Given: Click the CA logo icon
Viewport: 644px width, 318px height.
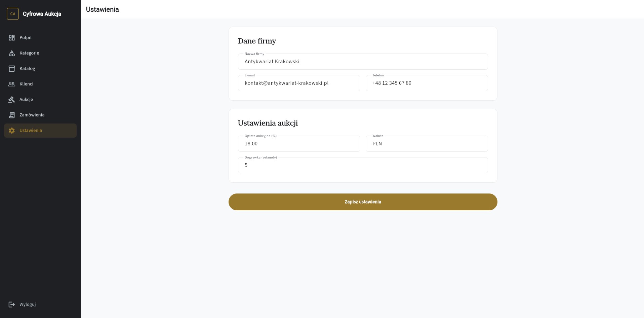Looking at the screenshot, I should tap(13, 14).
